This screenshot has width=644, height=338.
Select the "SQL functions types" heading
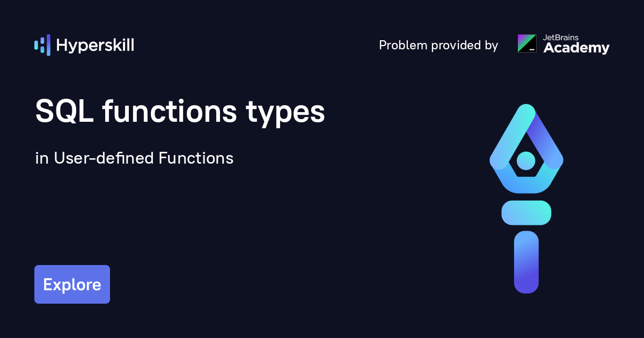pos(180,113)
